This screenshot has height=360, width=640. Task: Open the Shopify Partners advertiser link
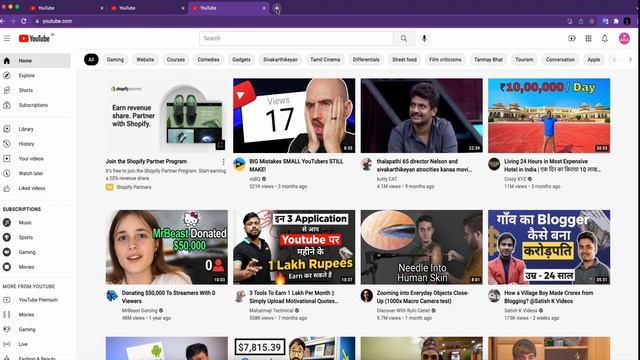tap(133, 187)
